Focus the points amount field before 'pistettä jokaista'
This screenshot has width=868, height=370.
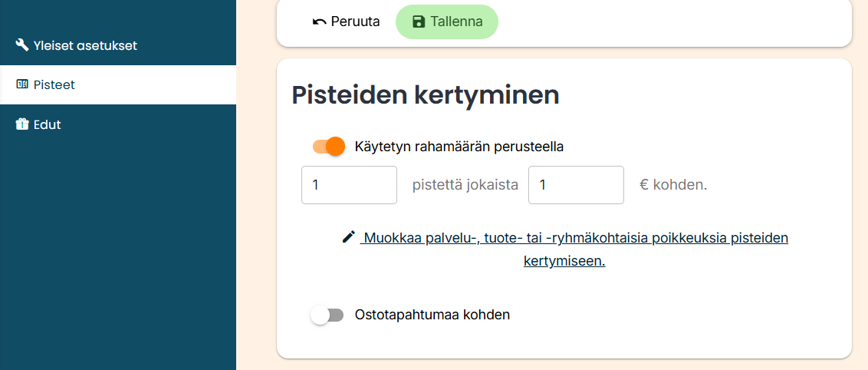coord(349,185)
